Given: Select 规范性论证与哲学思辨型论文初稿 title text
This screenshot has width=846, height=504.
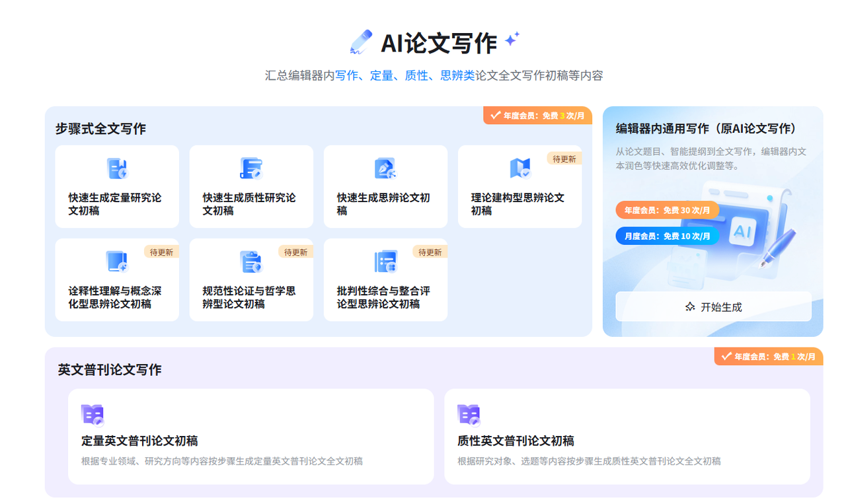Looking at the screenshot, I should click(249, 297).
